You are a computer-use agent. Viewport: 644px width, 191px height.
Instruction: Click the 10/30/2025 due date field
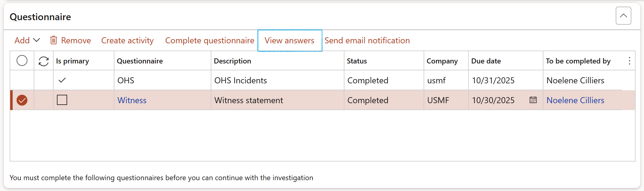[x=493, y=100]
